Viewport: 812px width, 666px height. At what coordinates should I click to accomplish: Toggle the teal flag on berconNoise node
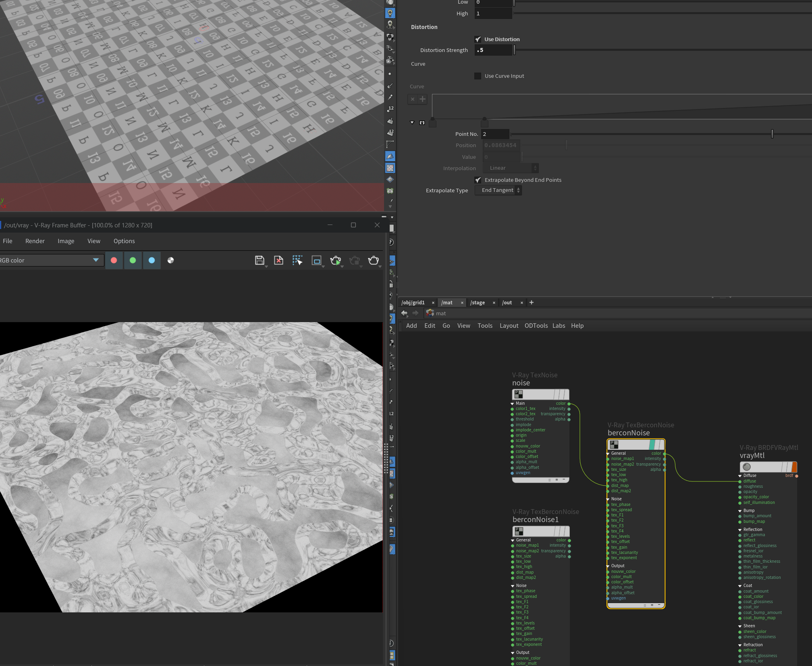click(652, 445)
